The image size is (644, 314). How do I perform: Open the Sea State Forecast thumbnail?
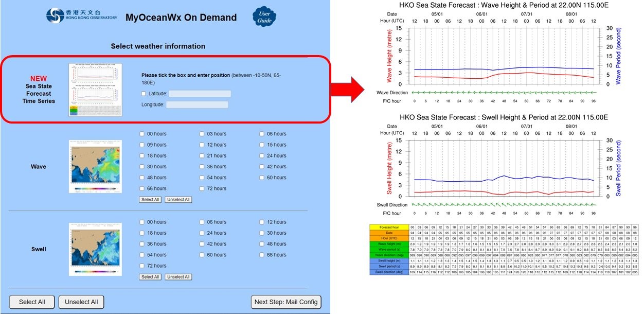(x=95, y=90)
